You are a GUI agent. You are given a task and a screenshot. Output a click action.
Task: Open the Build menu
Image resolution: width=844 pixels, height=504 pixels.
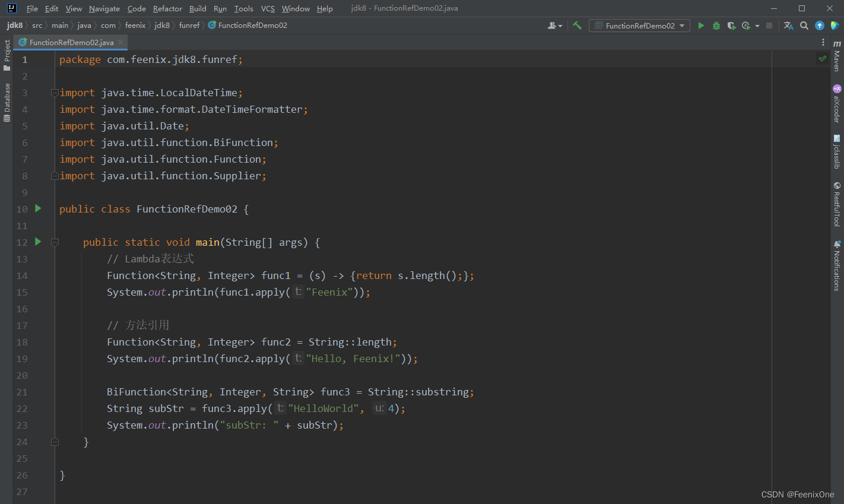[198, 8]
